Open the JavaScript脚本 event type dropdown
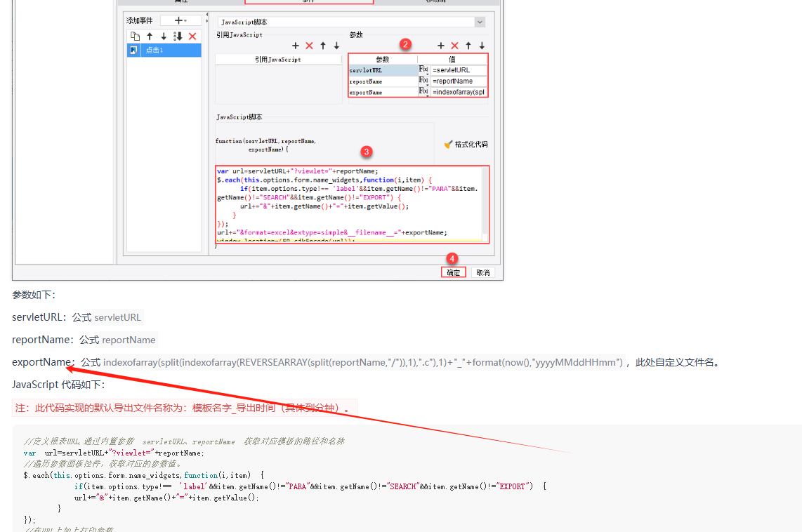 tap(480, 22)
